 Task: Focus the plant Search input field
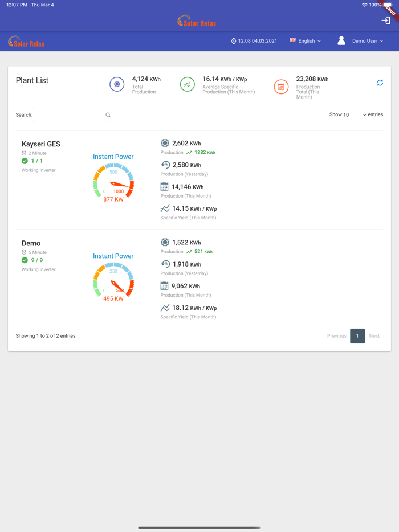point(68,115)
